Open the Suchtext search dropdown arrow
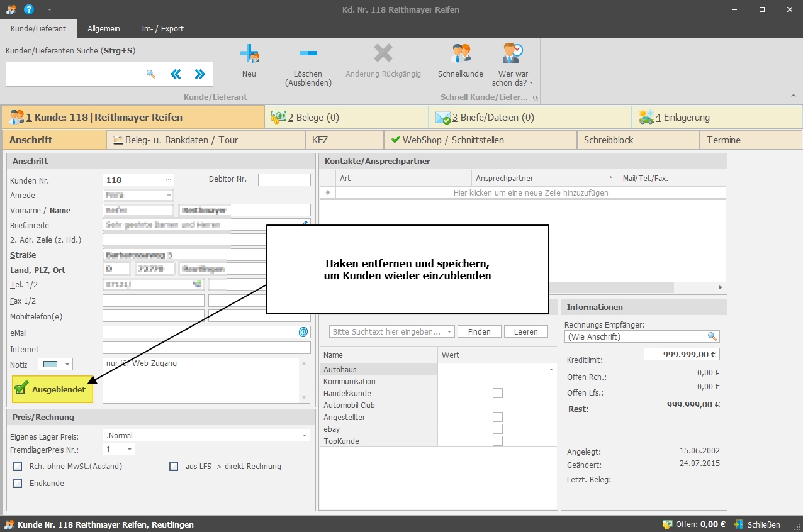 449,331
